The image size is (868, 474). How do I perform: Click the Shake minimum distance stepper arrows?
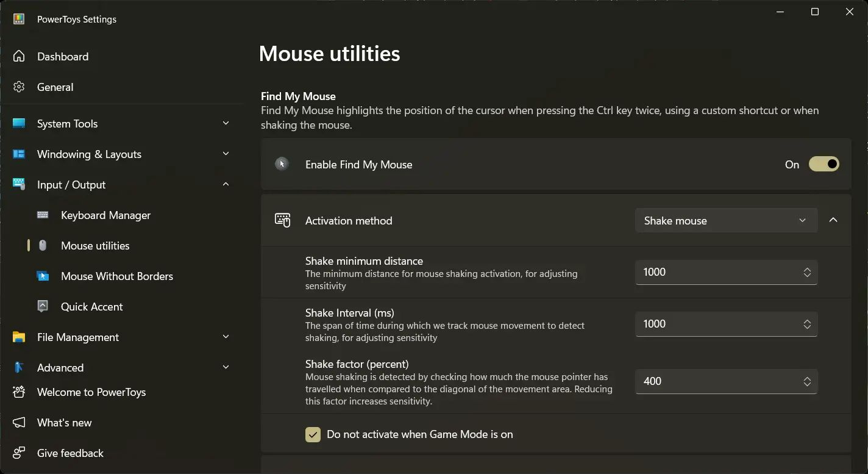[807, 272]
